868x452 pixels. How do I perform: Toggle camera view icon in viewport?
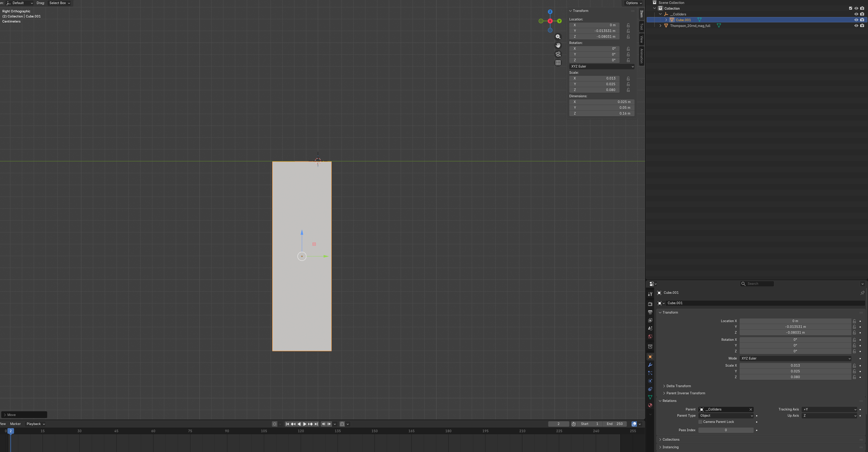[x=558, y=54]
